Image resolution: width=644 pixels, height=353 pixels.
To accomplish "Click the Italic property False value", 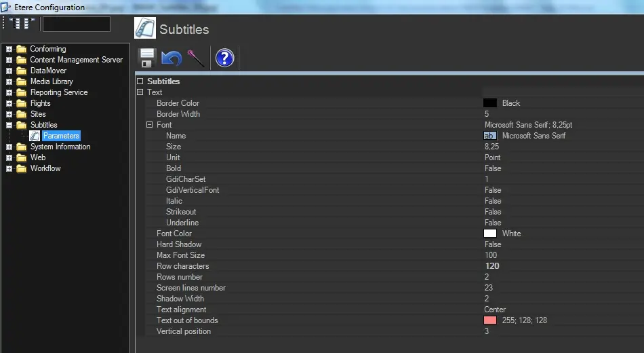I will (x=493, y=201).
